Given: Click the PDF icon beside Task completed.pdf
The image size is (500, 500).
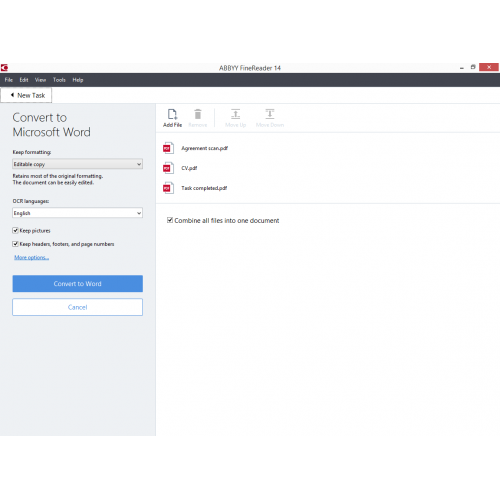Looking at the screenshot, I should (x=168, y=188).
